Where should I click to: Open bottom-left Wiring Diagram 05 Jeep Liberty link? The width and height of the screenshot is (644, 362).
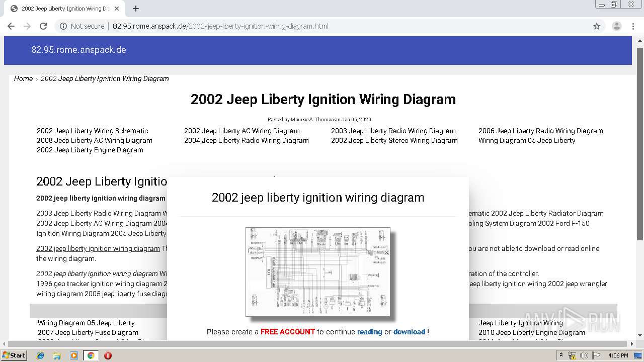point(86,323)
